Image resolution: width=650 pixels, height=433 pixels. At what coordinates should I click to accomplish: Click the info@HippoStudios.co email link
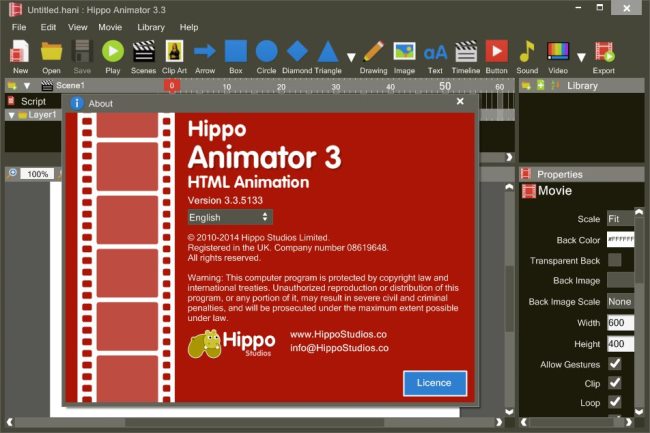pos(339,348)
